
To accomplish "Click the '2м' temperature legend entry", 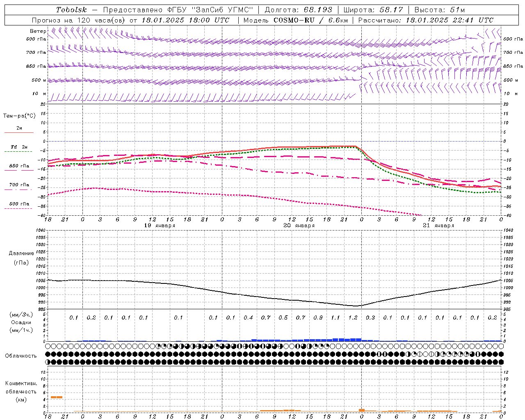I will click(19, 128).
